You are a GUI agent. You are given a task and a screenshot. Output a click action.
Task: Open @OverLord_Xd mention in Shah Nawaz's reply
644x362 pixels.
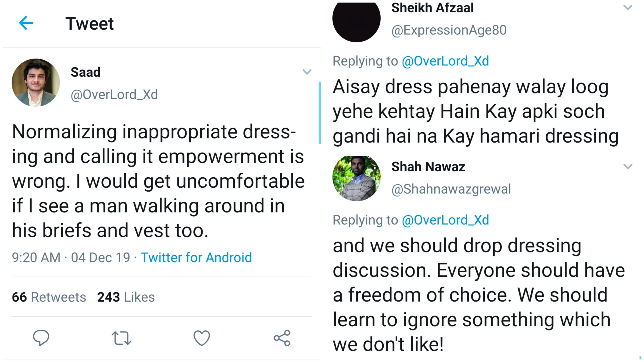[x=445, y=220]
